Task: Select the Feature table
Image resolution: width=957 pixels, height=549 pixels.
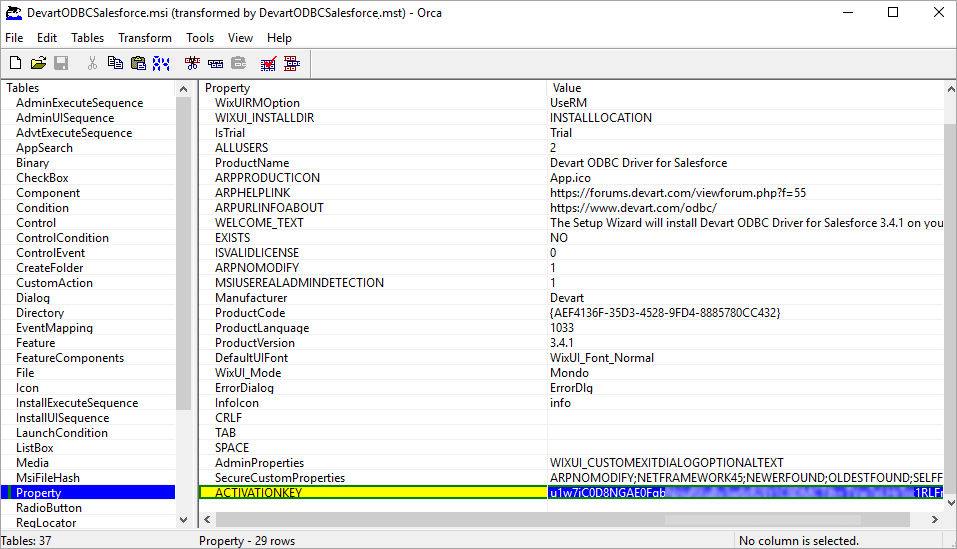Action: click(35, 343)
